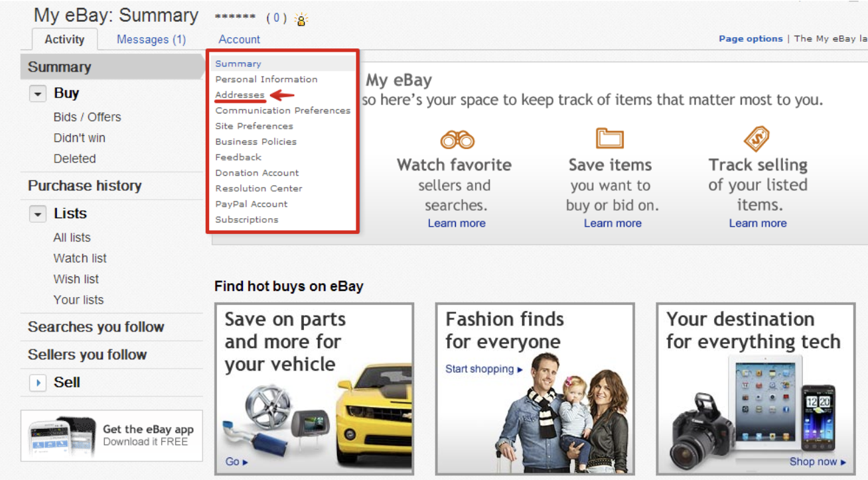Image resolution: width=868 pixels, height=480 pixels.
Task: Collapse the Buy section arrow
Action: pos(38,94)
